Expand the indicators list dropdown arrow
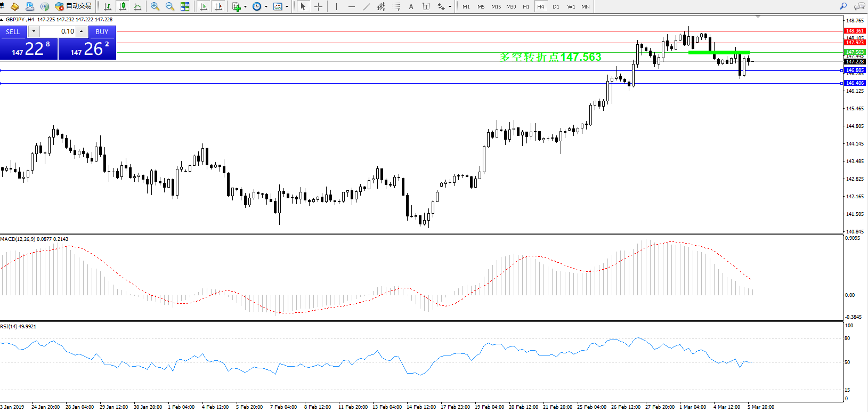 coord(245,7)
